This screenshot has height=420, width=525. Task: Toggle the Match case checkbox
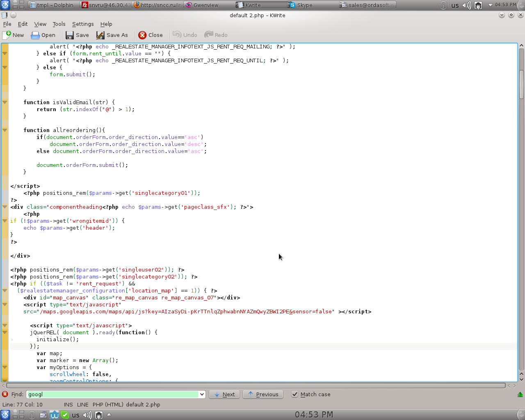[294, 394]
